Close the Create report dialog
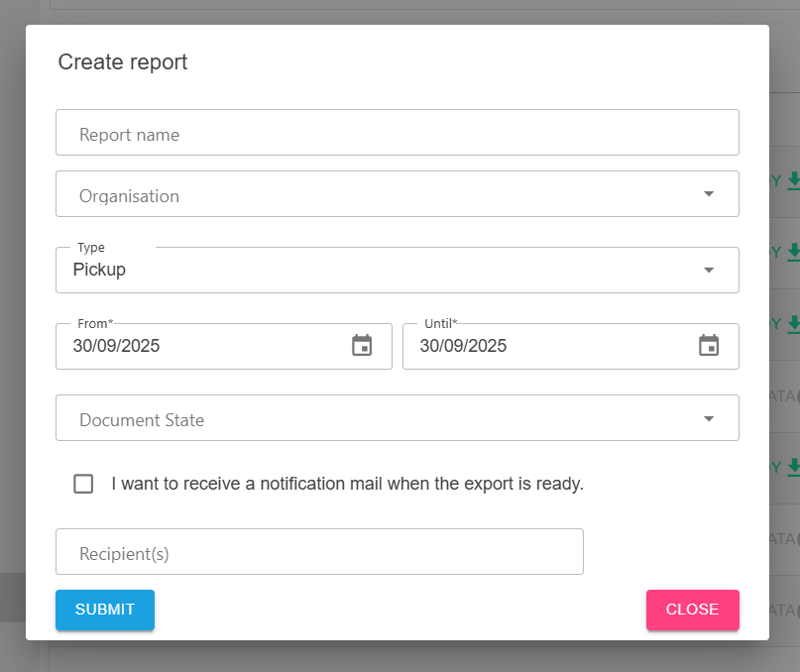Screen dimensions: 800x672 [692, 610]
